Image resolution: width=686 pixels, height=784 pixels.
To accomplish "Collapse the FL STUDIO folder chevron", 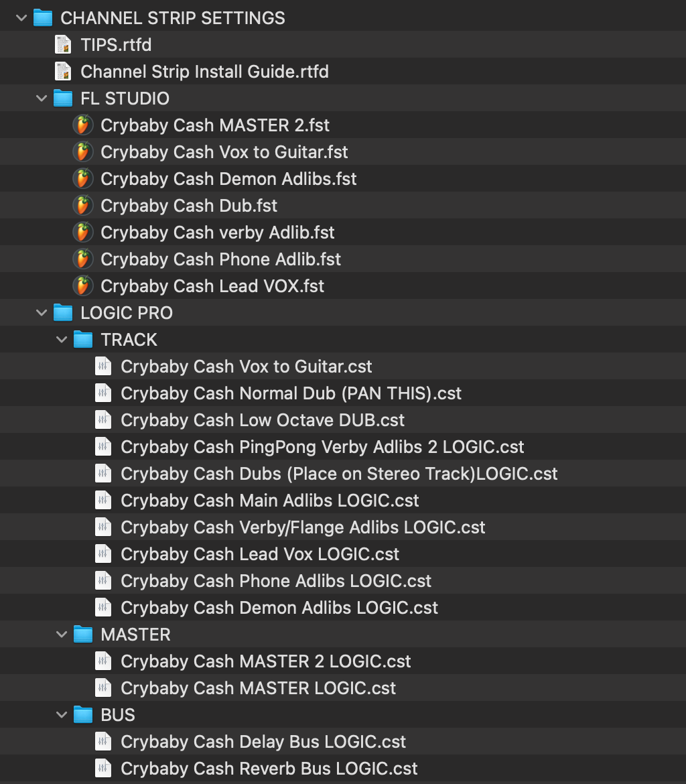I will click(42, 99).
